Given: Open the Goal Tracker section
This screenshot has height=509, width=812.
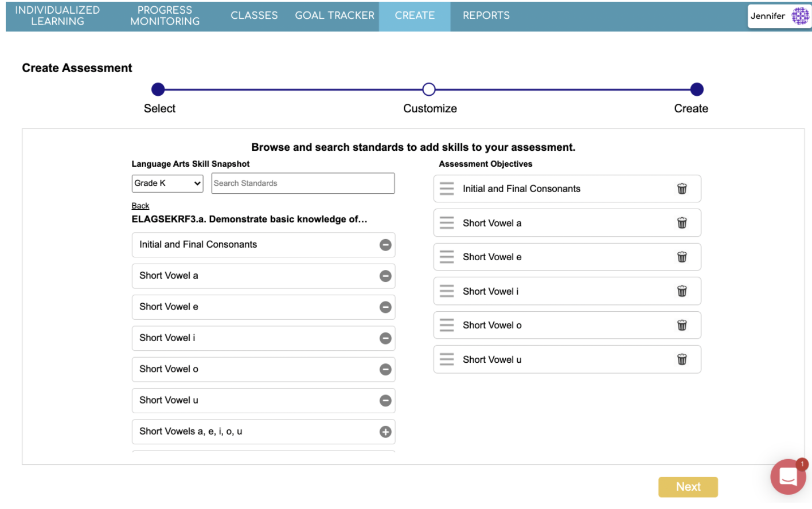Looking at the screenshot, I should point(334,15).
